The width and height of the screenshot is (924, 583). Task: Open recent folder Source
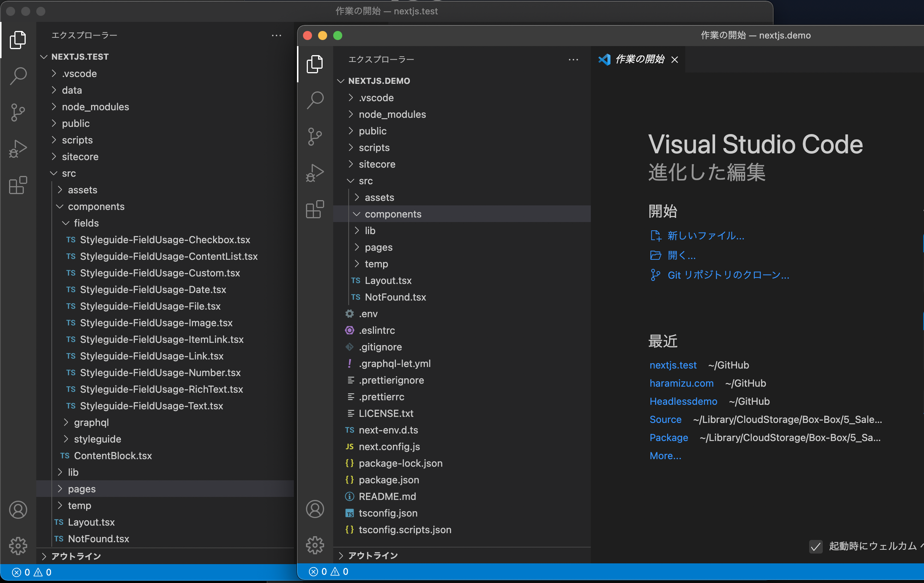point(665,419)
